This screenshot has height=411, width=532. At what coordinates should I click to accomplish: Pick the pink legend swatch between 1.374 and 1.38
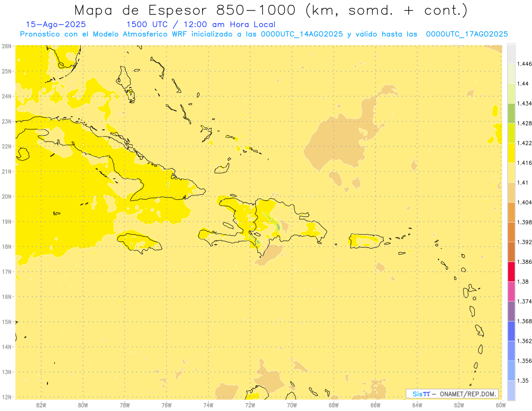point(511,291)
